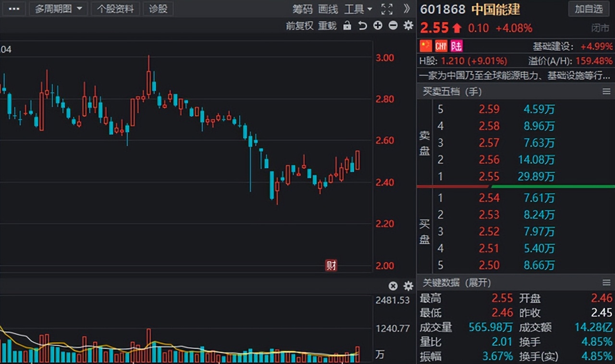Screen dimensions: 615x364
Task: Click the undo arrow icon near 重载
Action: [362, 25]
